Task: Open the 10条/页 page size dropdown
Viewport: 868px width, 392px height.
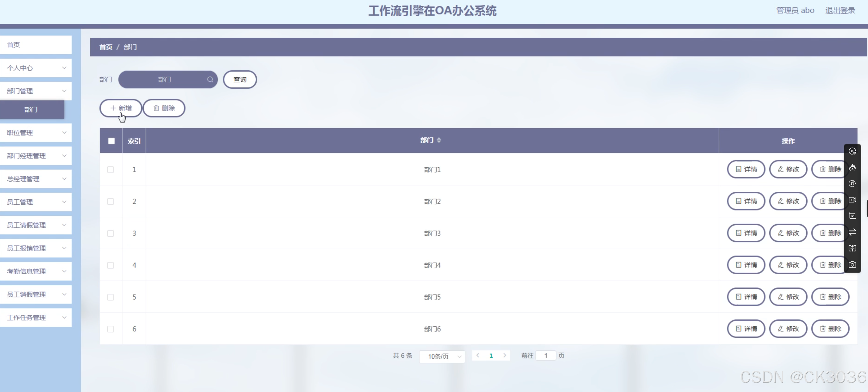Action: [x=442, y=356]
